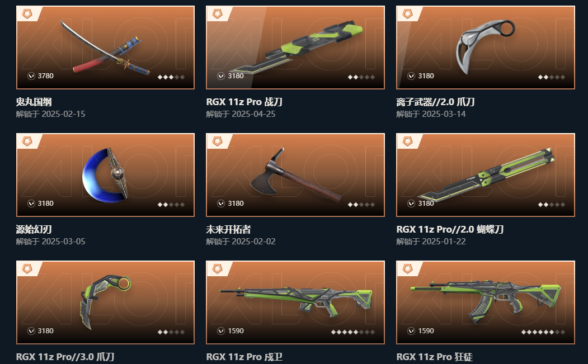Viewport: 588px width, 364px height.
Task: Select the 源始幻刃 blue blade thumbnail
Action: coord(105,174)
